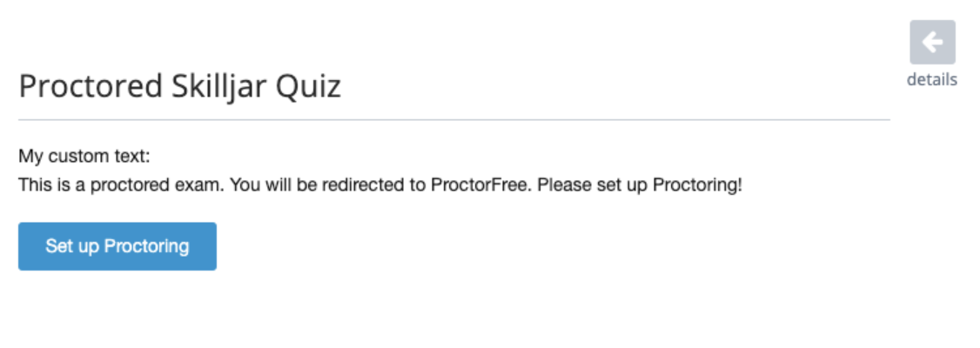This screenshot has width=980, height=348.
Task: Click the word ProctorFree in the message
Action: pyautogui.click(x=481, y=185)
